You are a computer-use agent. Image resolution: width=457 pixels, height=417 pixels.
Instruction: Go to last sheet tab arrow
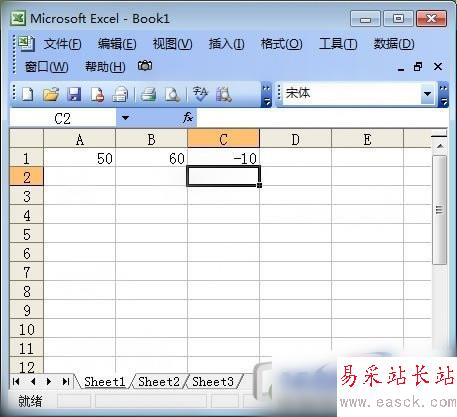pos(66,381)
